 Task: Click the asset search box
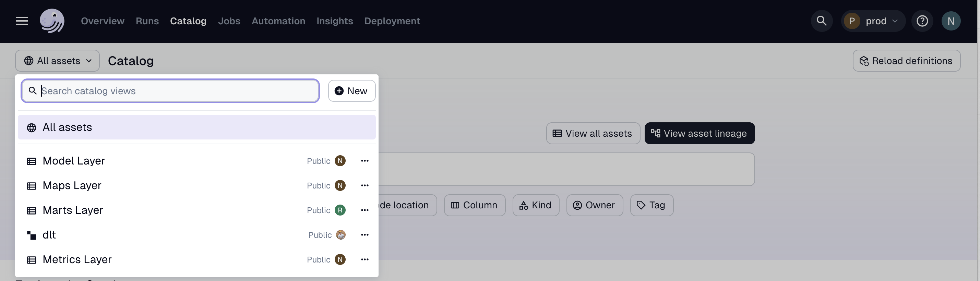coord(566,170)
